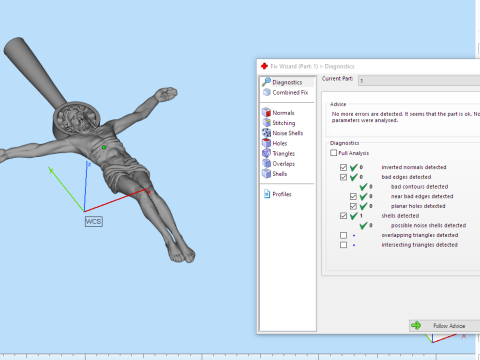Toggle shells detected checkbox
480x360 pixels.
pyautogui.click(x=343, y=216)
